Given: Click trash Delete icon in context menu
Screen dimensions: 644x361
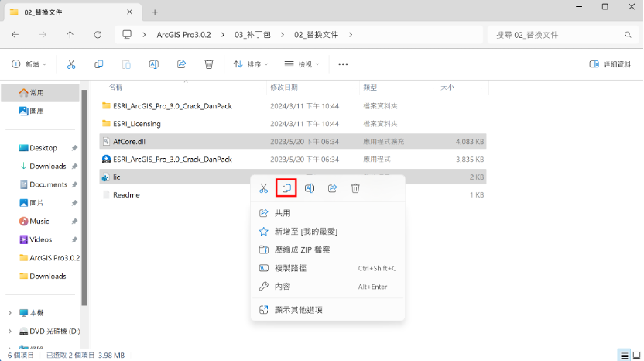Looking at the screenshot, I should [355, 188].
